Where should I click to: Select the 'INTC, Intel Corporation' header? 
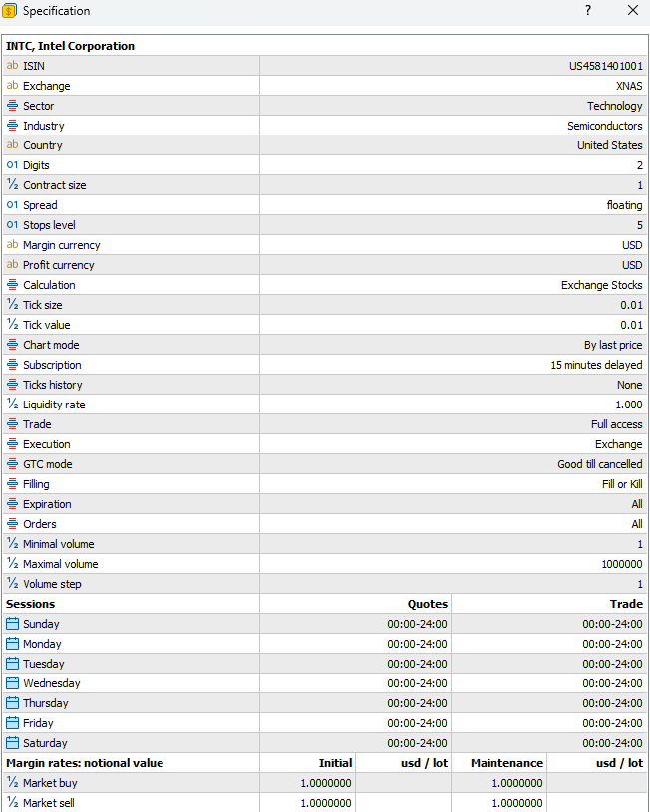[x=70, y=46]
